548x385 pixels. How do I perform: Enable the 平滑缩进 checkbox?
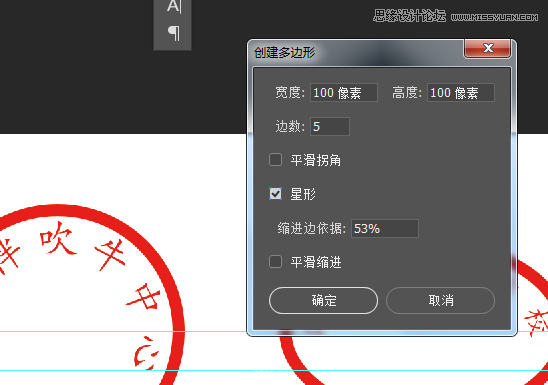click(275, 262)
